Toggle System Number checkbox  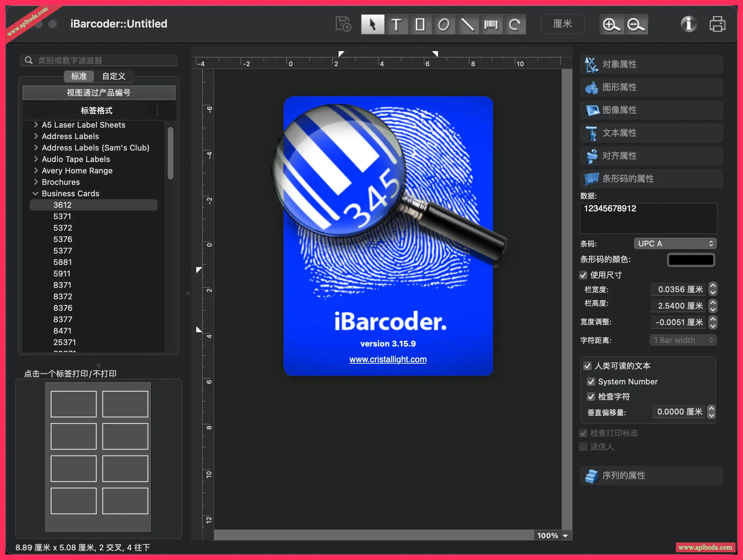591,382
